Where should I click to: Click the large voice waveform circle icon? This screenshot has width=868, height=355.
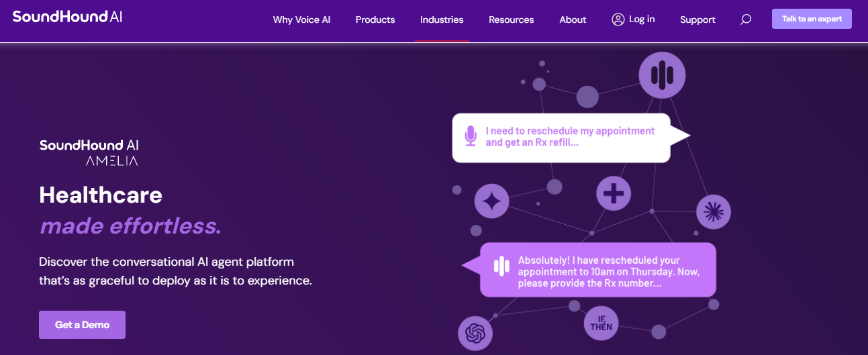pos(661,74)
